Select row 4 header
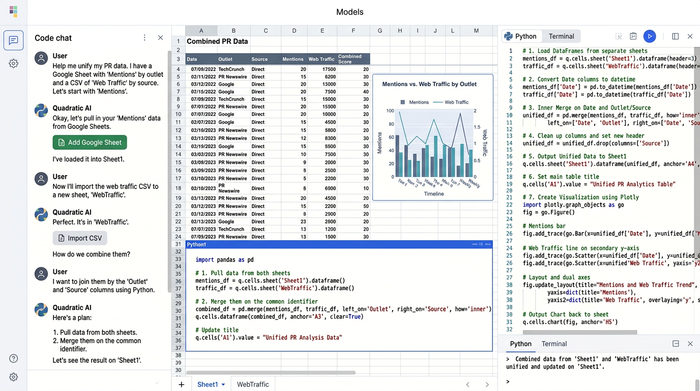Viewport: 700px width, 391px height. [178, 69]
